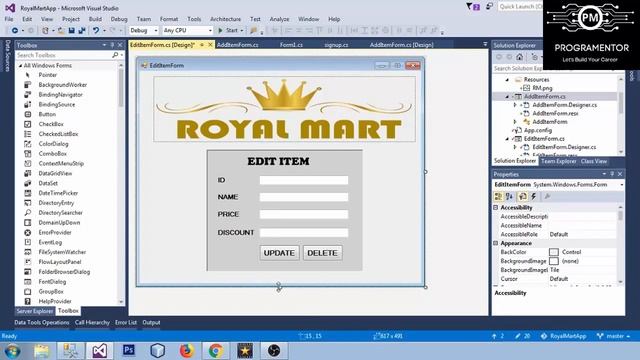Click the Save All toolbar icon
The image size is (640, 360).
click(82, 31)
